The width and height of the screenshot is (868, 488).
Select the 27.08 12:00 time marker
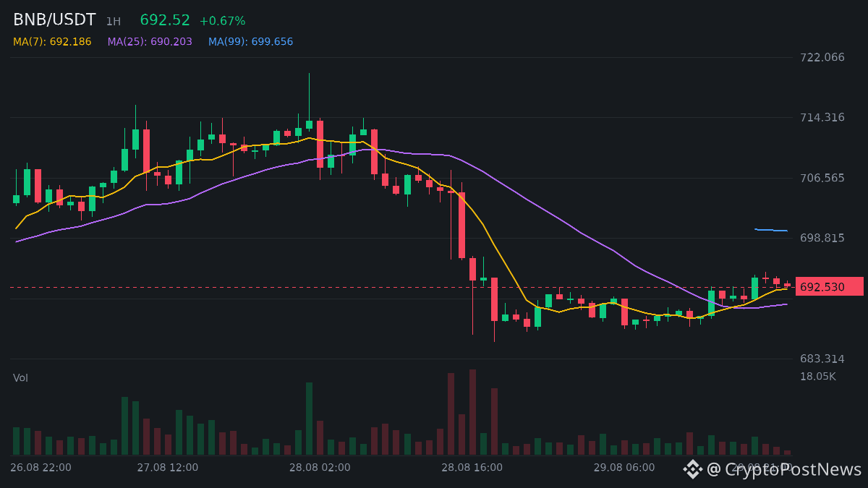tap(167, 468)
